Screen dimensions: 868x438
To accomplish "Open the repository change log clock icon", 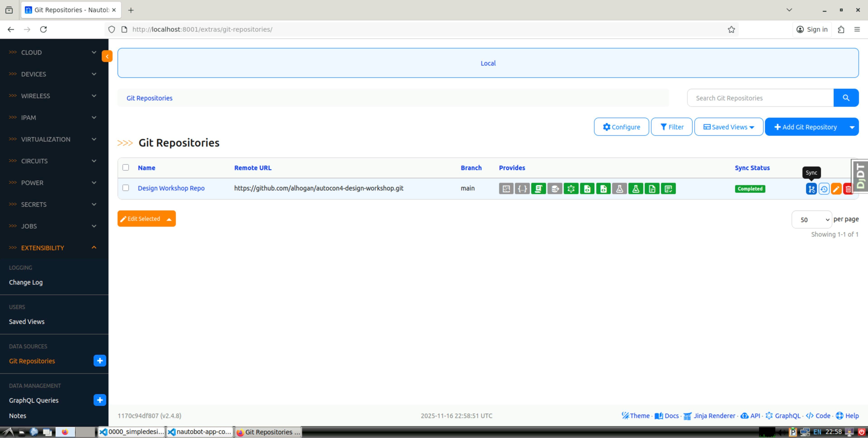I will [824, 189].
